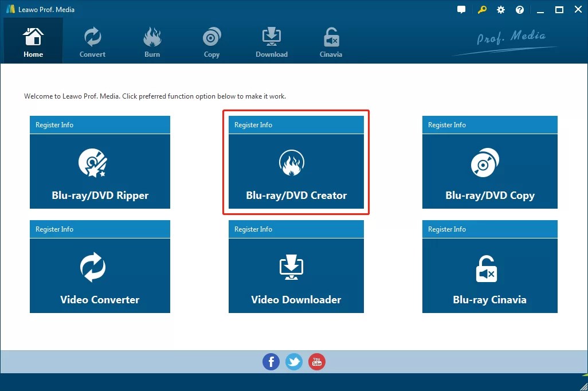Open the registration key icon

coord(481,9)
